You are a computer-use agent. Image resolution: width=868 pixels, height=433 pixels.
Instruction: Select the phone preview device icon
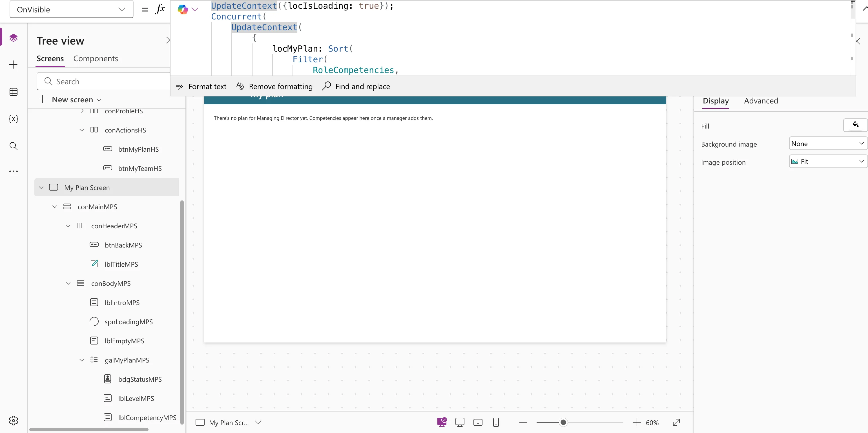coord(496,422)
